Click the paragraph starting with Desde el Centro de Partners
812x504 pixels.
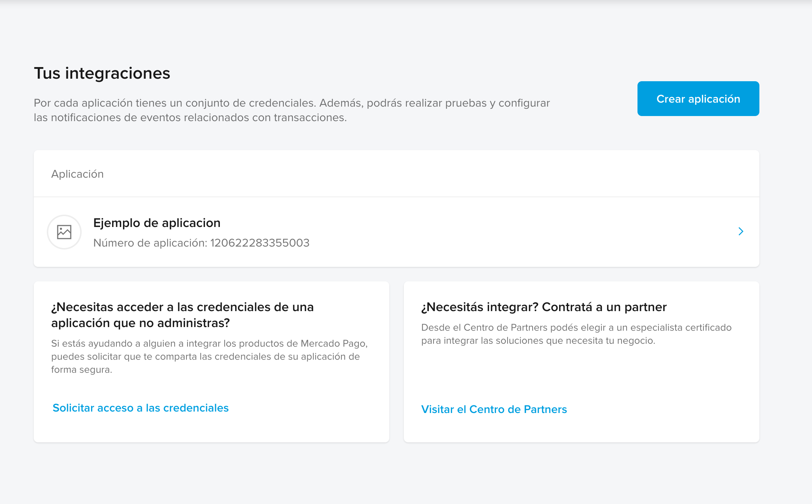[x=576, y=334]
